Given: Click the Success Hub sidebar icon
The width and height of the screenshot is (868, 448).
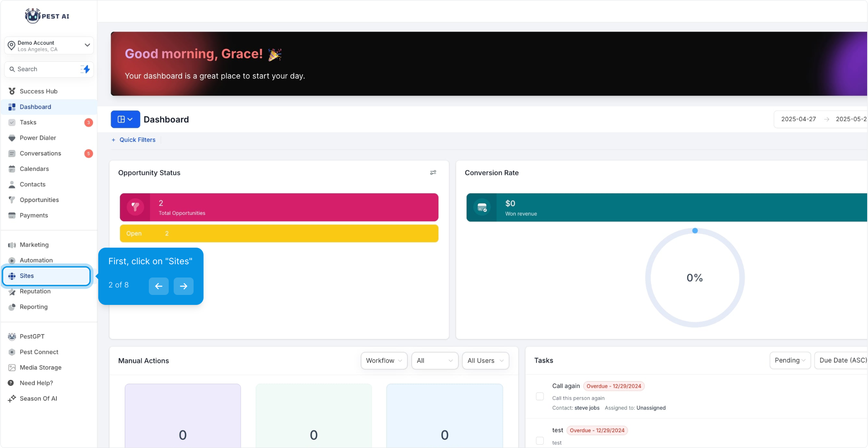Looking at the screenshot, I should (12, 91).
